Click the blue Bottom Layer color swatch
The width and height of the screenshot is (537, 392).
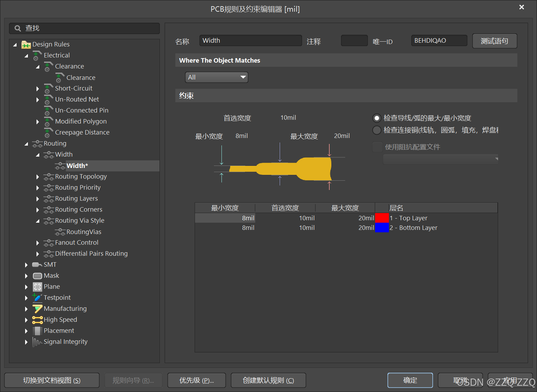pos(382,227)
